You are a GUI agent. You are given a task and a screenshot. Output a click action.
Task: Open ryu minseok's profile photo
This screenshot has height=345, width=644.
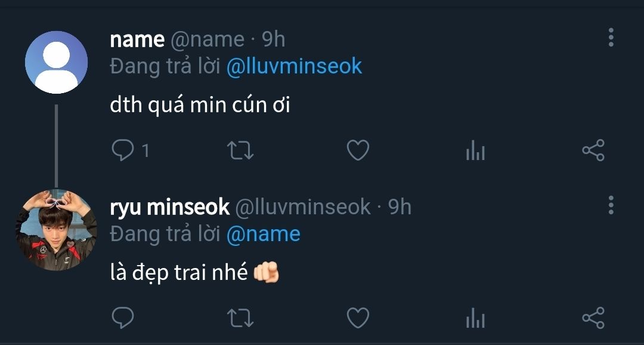55,230
